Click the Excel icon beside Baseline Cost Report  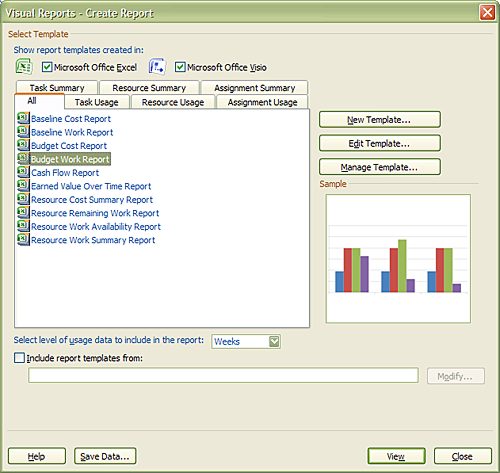tap(23, 119)
